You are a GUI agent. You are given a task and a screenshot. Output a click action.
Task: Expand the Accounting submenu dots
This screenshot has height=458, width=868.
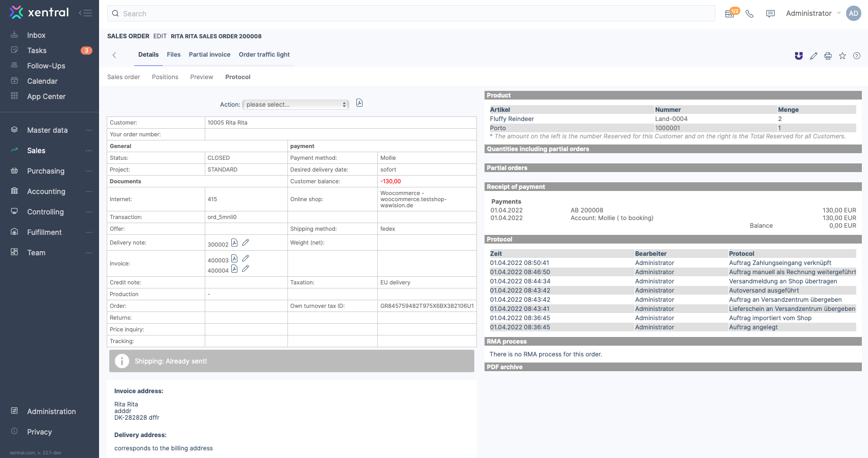click(89, 191)
